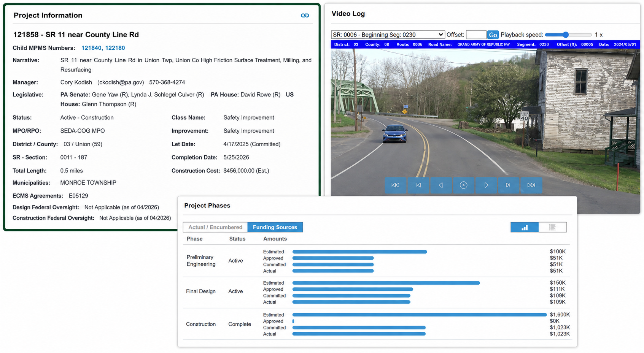Click the Go button
Screen dimensions: 644x353
coord(493,35)
